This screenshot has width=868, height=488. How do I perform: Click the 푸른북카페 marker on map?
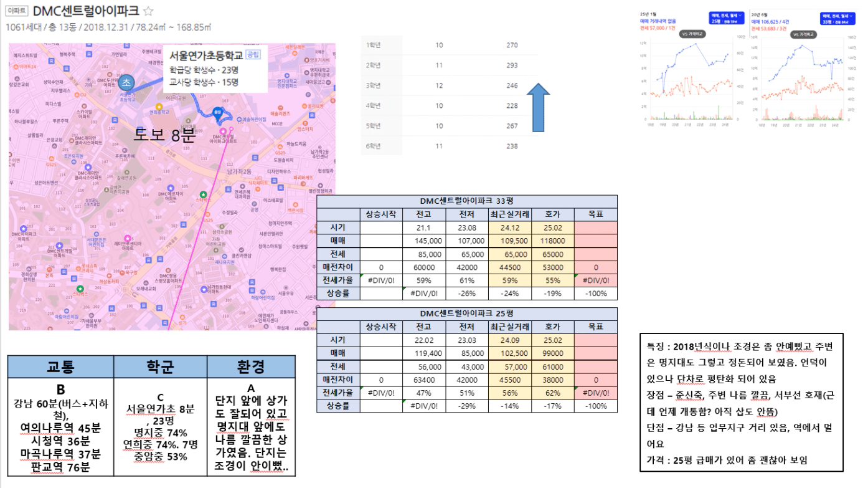point(125,150)
